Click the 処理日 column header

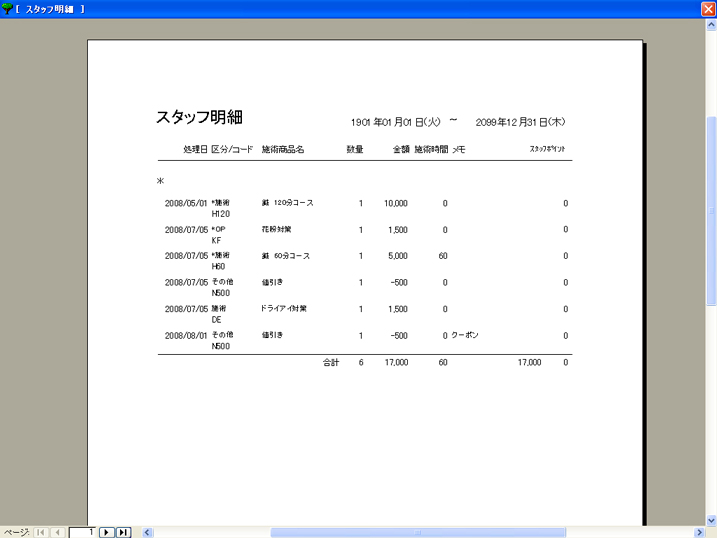(194, 149)
